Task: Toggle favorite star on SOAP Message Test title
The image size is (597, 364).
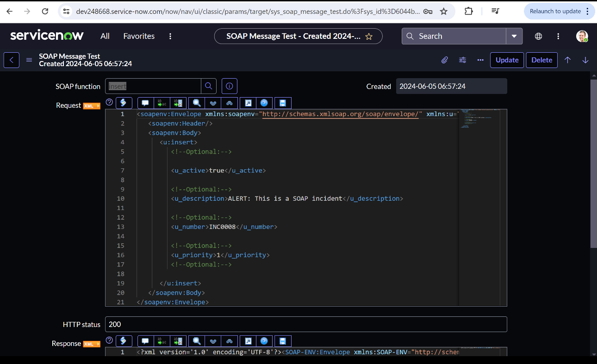Action: click(369, 37)
